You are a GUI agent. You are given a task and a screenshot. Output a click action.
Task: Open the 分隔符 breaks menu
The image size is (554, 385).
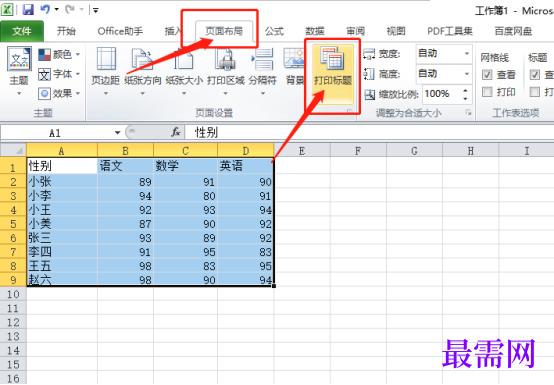[x=263, y=72]
